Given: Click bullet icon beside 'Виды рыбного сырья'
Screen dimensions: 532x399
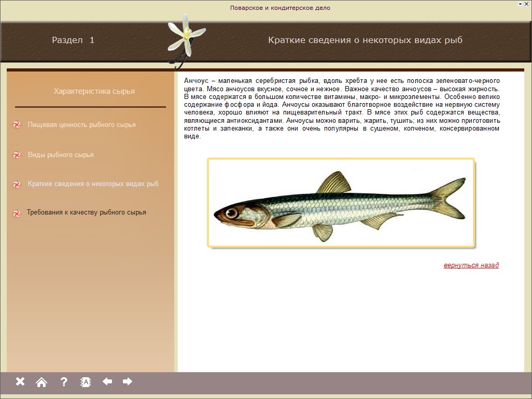Looking at the screenshot, I should tap(17, 155).
